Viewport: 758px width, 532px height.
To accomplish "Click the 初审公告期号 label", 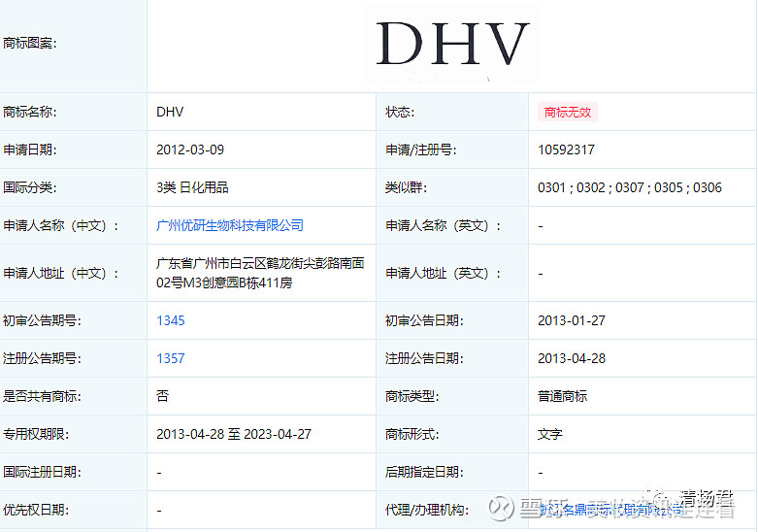I will tap(42, 320).
